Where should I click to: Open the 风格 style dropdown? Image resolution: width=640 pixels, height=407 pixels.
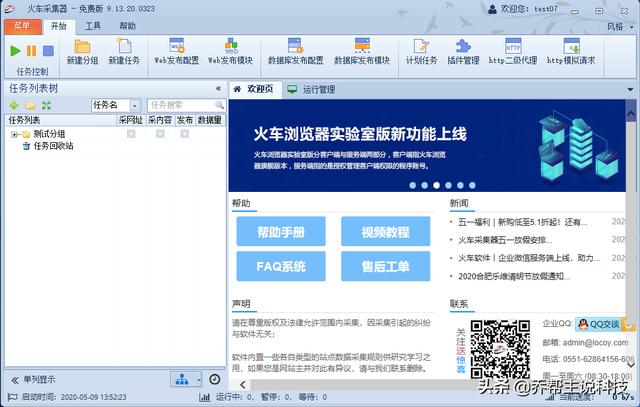pos(620,27)
